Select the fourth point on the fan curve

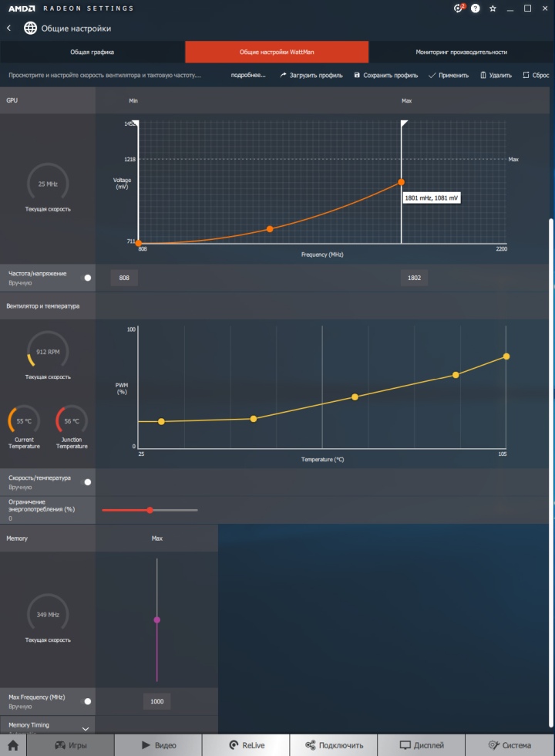pyautogui.click(x=456, y=375)
